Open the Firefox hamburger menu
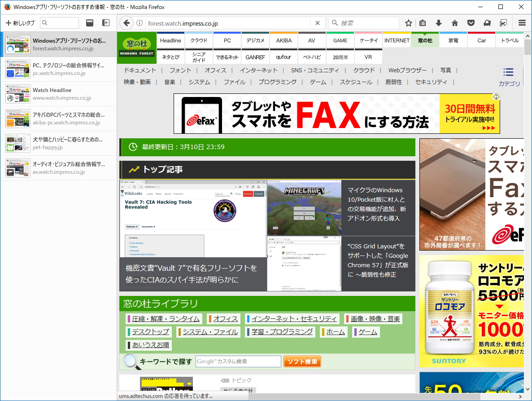 (522, 23)
